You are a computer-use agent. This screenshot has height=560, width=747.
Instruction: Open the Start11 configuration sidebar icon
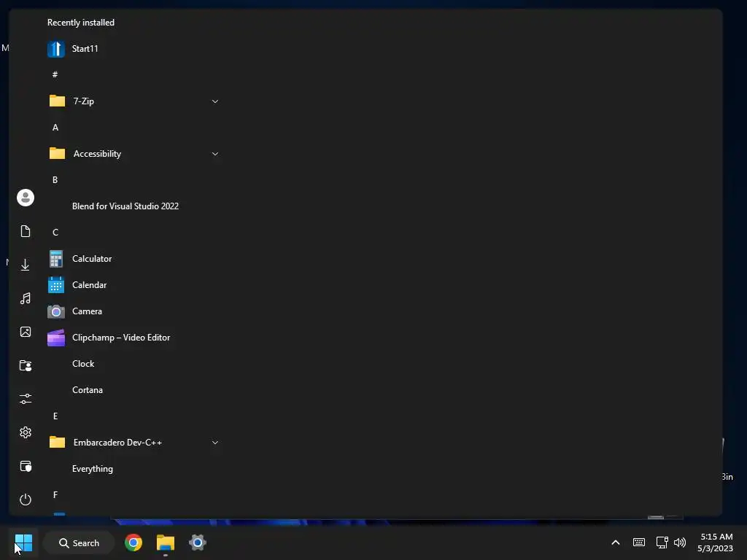pyautogui.click(x=26, y=466)
